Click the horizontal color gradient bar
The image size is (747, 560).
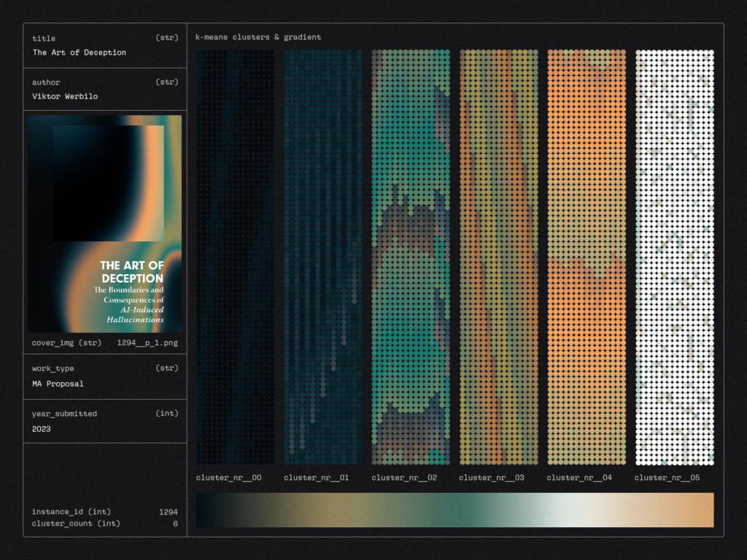pyautogui.click(x=454, y=510)
